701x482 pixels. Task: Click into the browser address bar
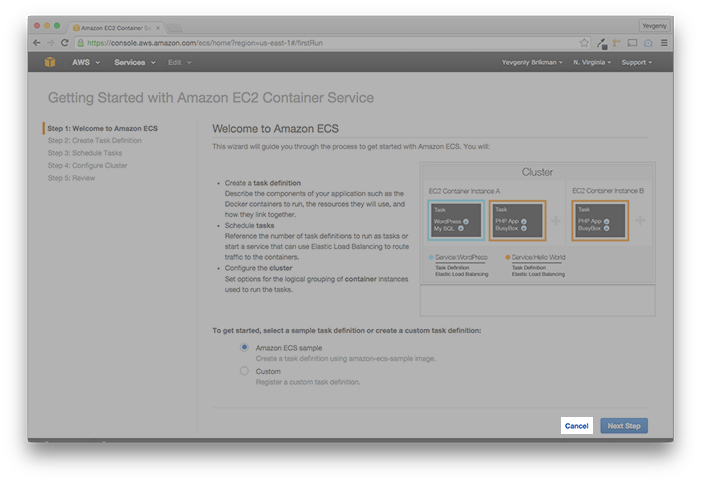click(x=331, y=43)
